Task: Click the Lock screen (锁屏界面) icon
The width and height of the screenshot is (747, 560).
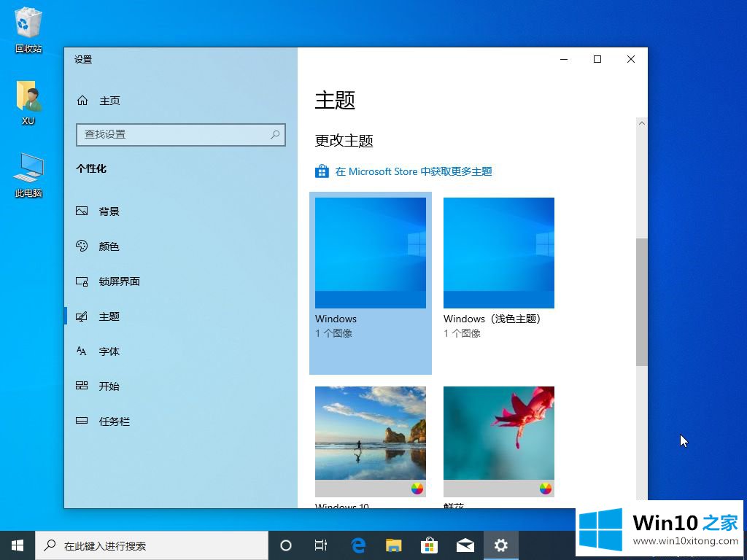Action: point(82,281)
